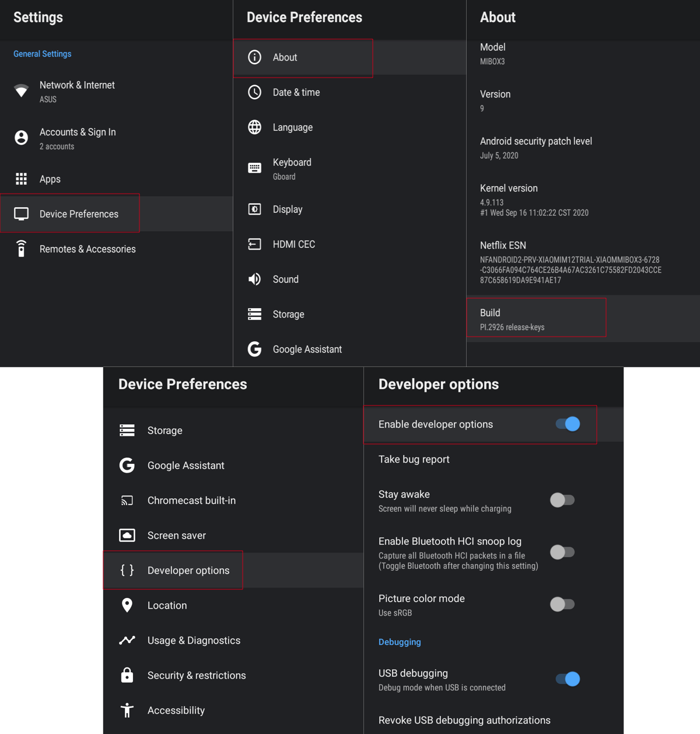The width and height of the screenshot is (700, 734).
Task: Click Take bug report
Action: 414,459
